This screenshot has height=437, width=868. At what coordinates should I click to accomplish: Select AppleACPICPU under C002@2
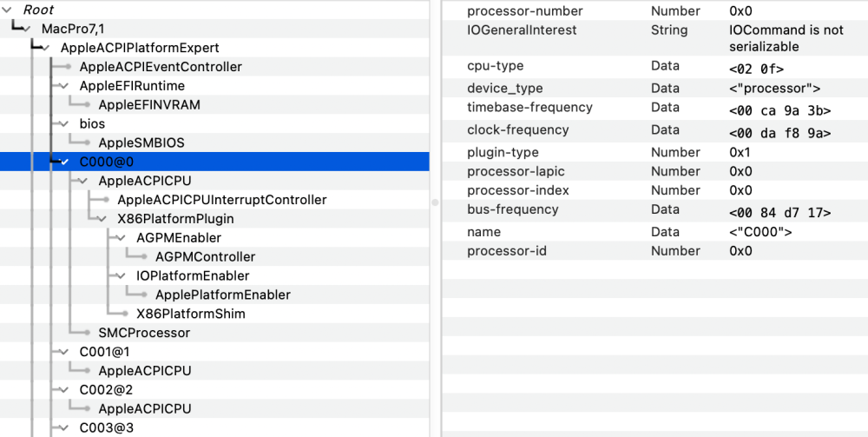(x=145, y=408)
